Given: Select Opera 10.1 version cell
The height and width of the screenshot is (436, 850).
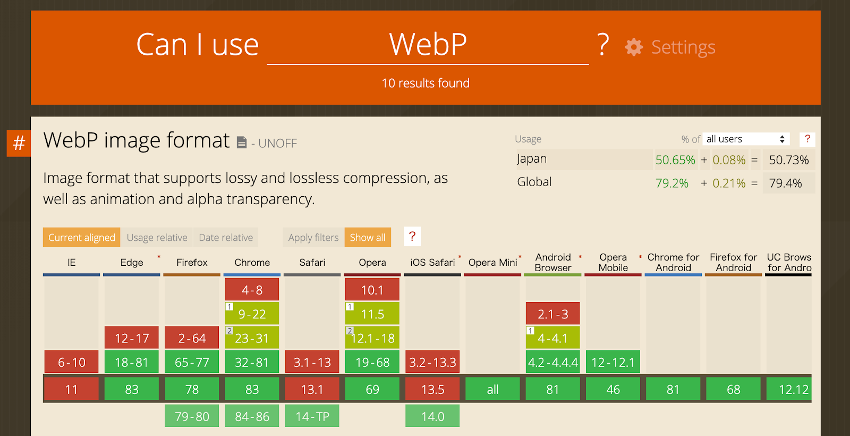Looking at the screenshot, I should (372, 290).
